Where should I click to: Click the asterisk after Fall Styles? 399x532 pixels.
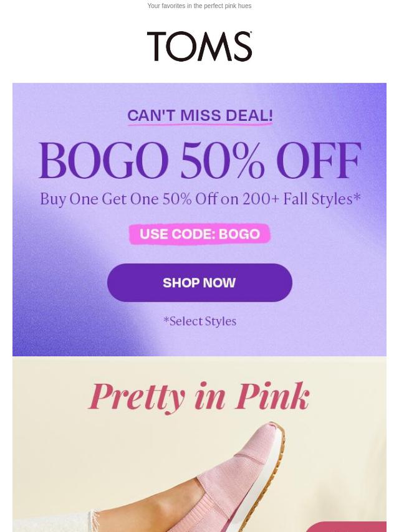coord(357,196)
